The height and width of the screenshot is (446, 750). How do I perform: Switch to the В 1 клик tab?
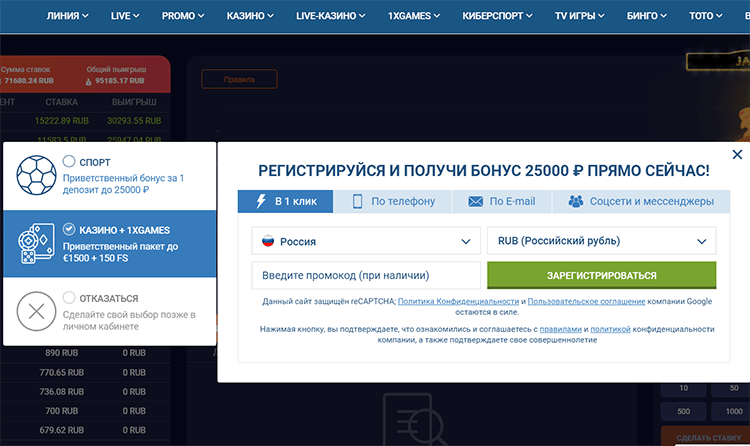click(286, 201)
